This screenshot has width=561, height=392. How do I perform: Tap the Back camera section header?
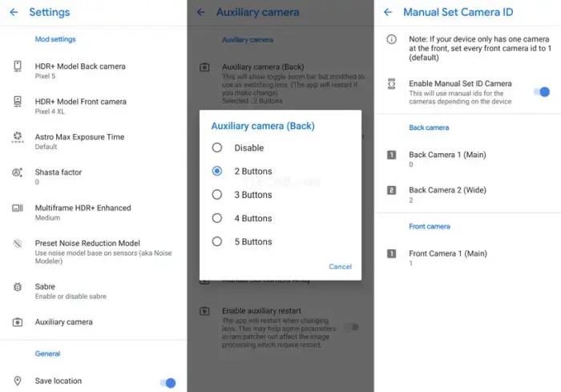[429, 127]
